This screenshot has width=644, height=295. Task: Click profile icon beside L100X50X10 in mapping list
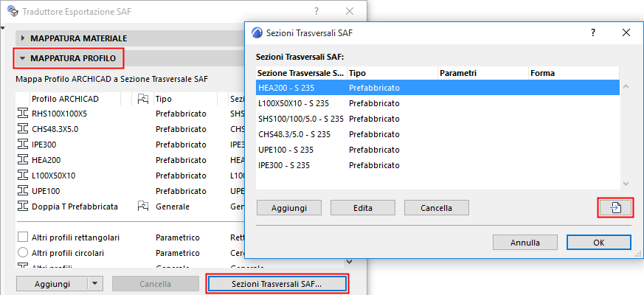tap(22, 176)
